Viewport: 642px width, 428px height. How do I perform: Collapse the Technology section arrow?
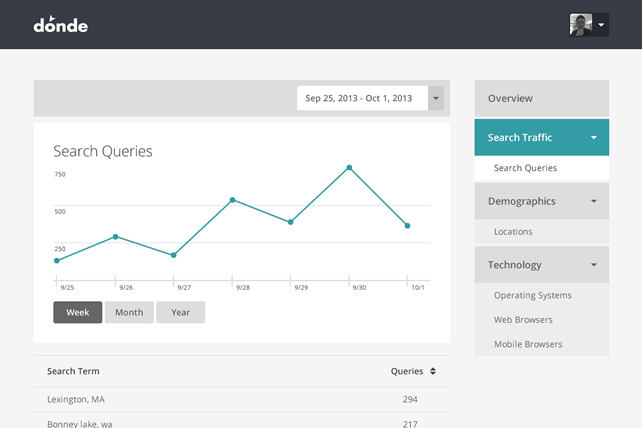pos(594,265)
